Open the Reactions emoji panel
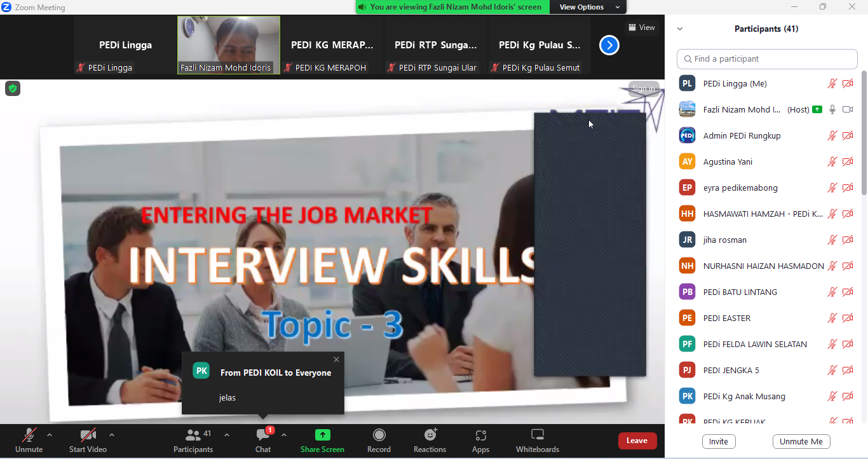The width and height of the screenshot is (868, 459). [430, 440]
